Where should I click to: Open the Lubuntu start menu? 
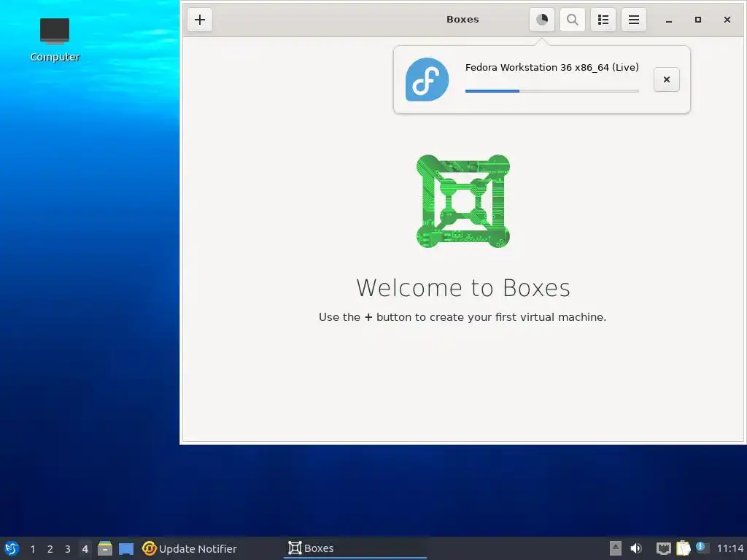tap(12, 548)
